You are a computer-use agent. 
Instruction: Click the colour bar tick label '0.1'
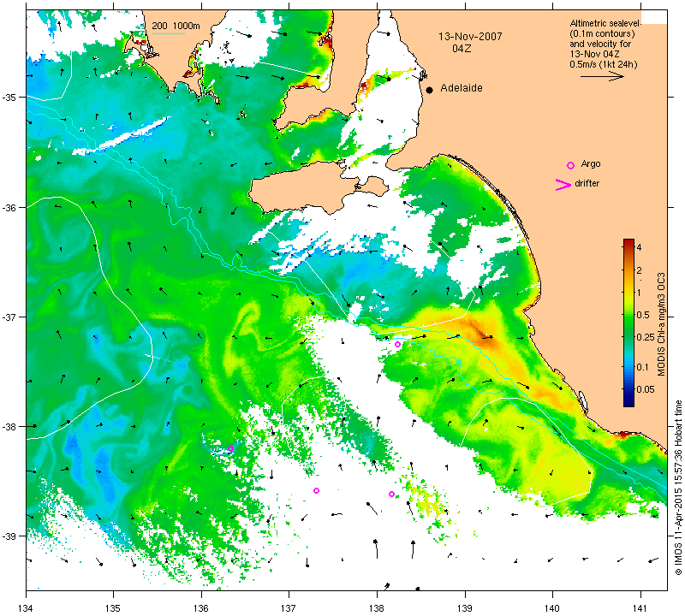(643, 367)
